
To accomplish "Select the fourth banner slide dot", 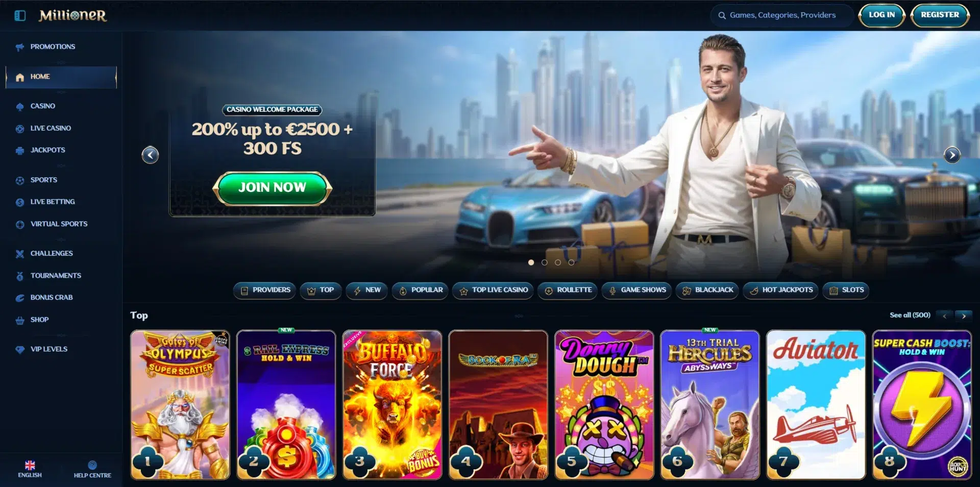I will (x=571, y=262).
